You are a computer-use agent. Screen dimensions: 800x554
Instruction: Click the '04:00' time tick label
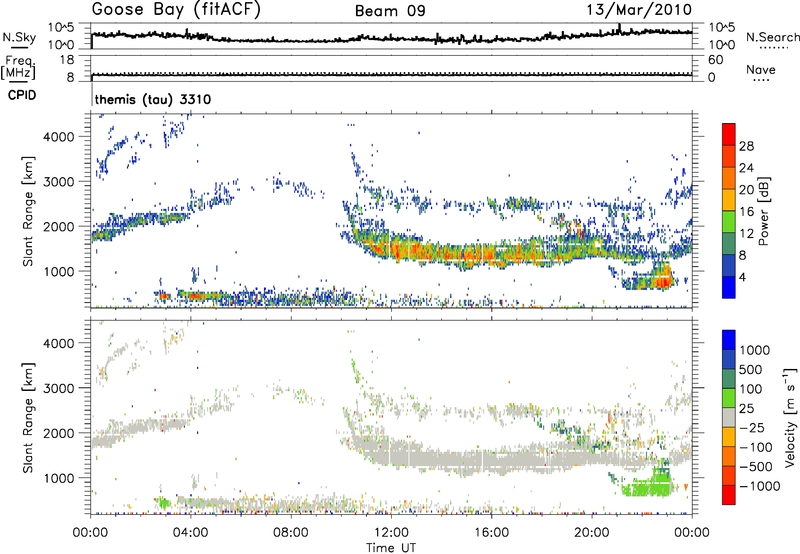coord(190,533)
